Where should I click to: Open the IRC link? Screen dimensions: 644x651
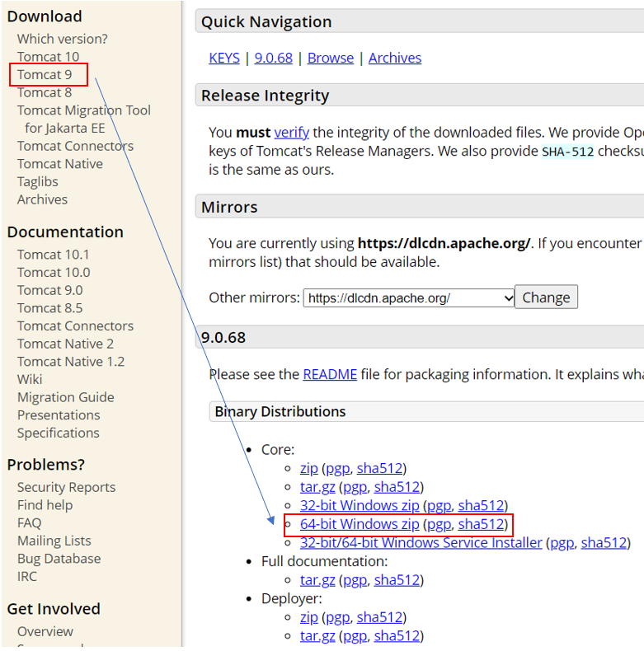tap(27, 577)
